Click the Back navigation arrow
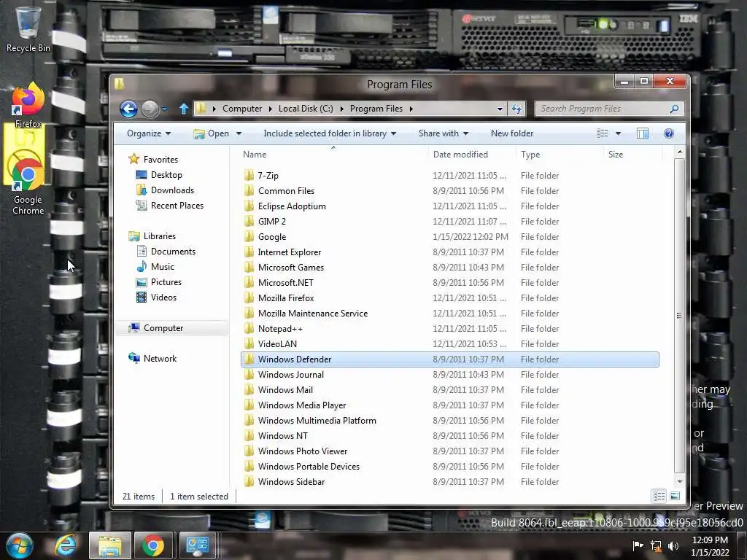The height and width of the screenshot is (560, 747). 128,109
